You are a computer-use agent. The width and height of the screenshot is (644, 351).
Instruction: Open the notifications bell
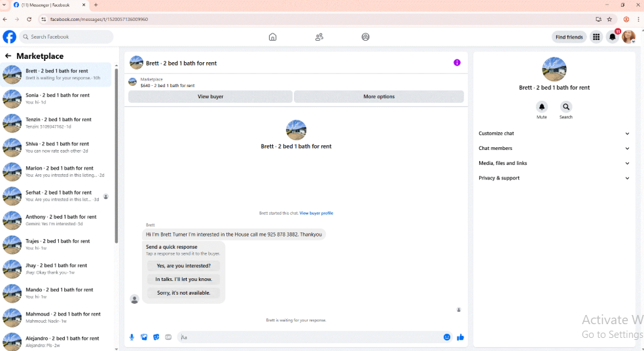coord(613,37)
